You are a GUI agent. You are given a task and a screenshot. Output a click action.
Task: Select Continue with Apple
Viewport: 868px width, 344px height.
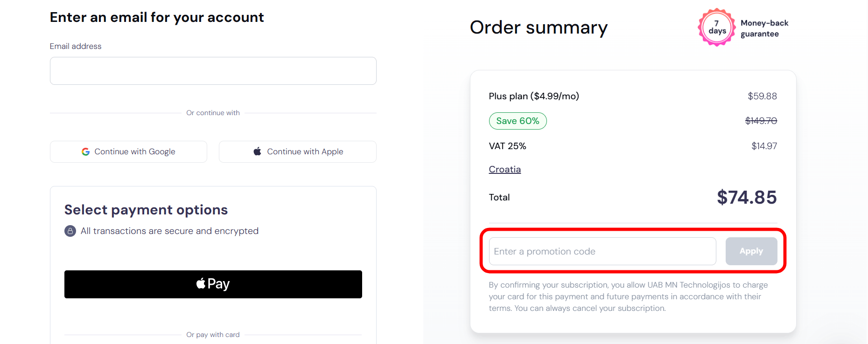pos(297,151)
